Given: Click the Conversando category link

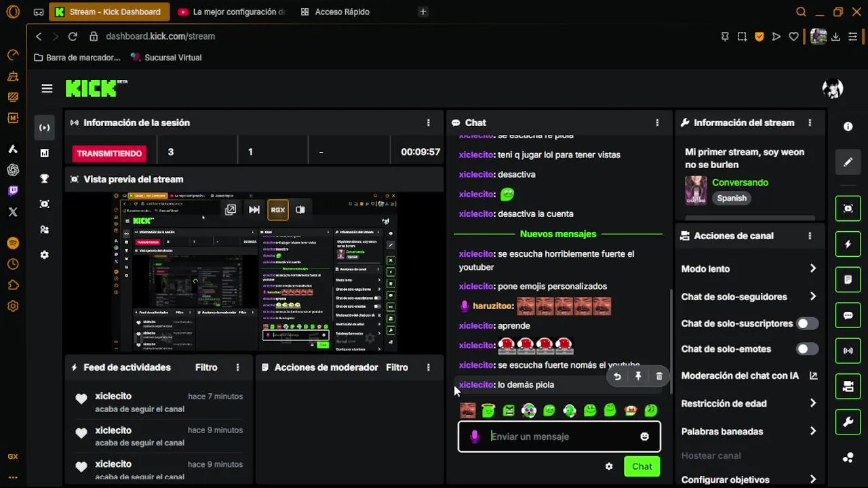Looking at the screenshot, I should pyautogui.click(x=740, y=182).
